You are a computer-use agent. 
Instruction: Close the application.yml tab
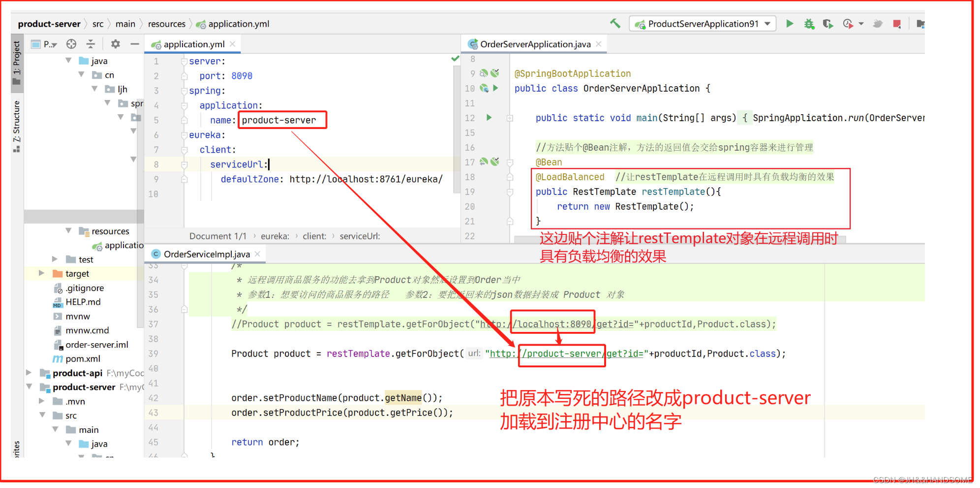(x=232, y=44)
